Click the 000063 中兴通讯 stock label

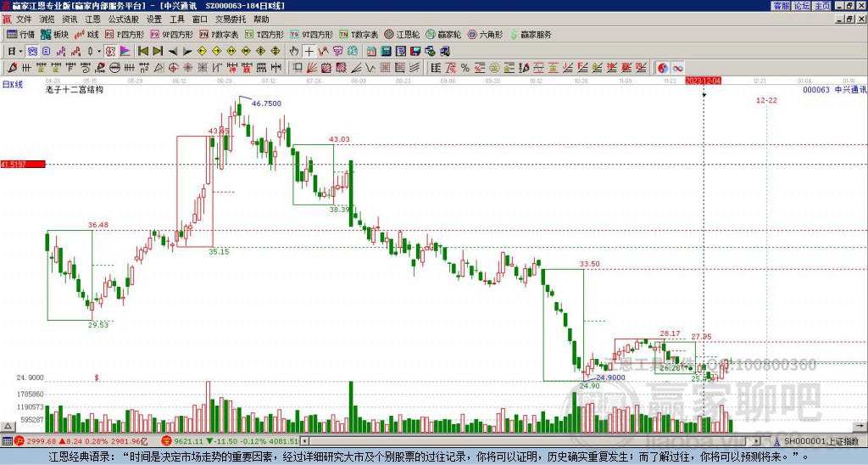pos(834,89)
